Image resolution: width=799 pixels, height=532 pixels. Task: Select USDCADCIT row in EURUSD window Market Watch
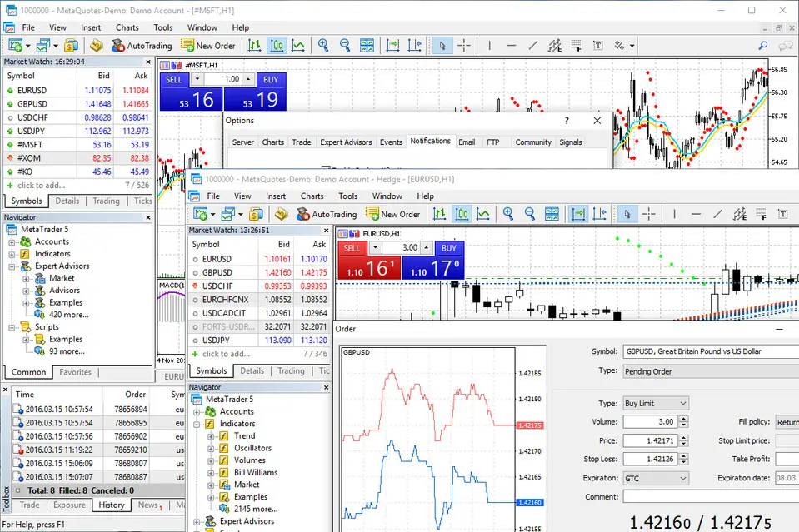[x=259, y=313]
